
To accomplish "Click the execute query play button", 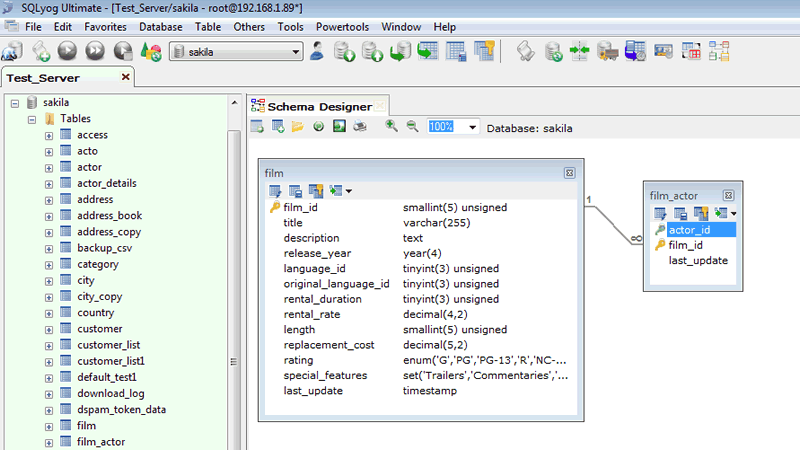I will pos(67,51).
